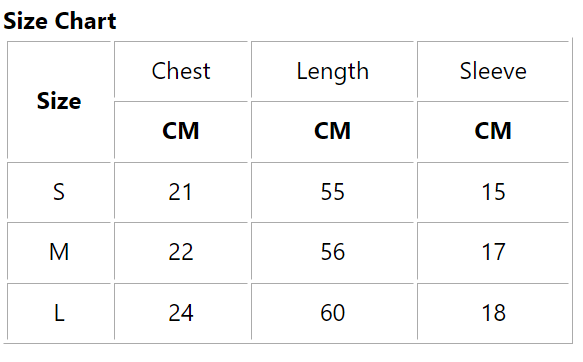Click the S size row label
Screen dimensions: 583x362
coord(59,191)
